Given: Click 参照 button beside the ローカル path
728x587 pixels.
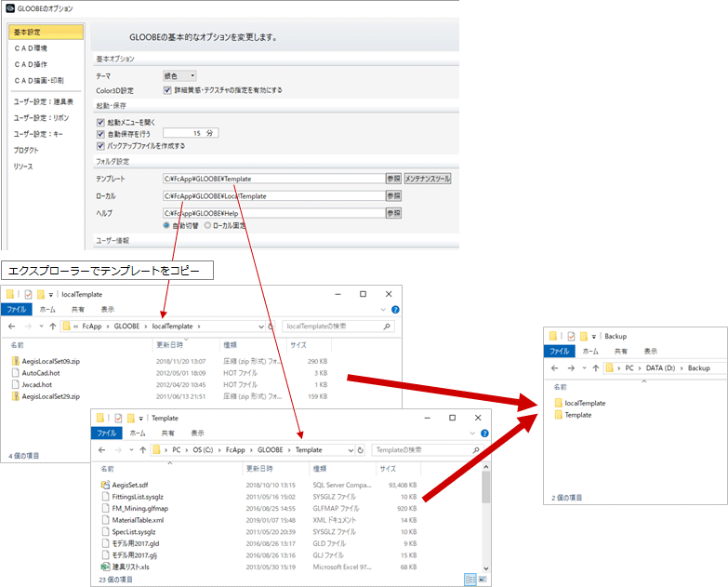Looking at the screenshot, I should [393, 196].
